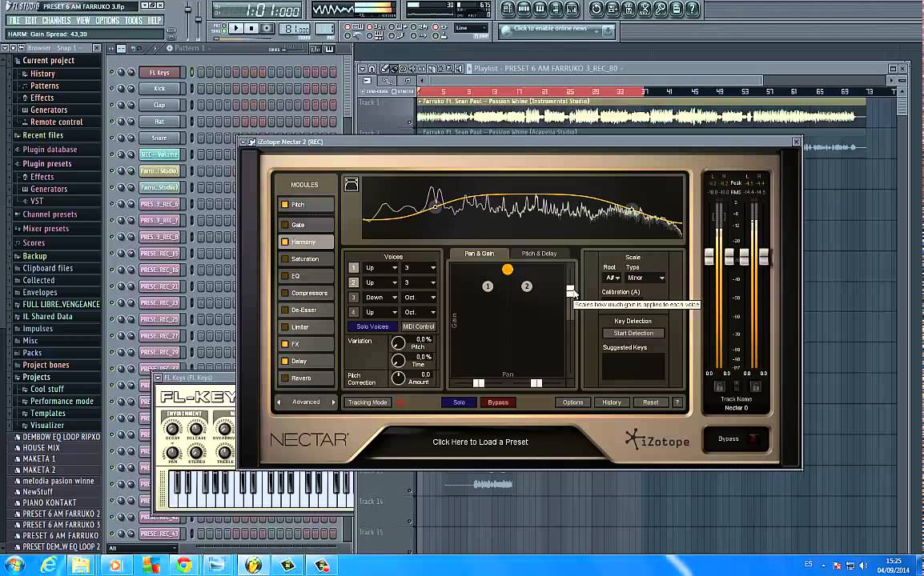Click the previous arrow beside Advanced
This screenshot has width=924, height=576.
tap(279, 402)
